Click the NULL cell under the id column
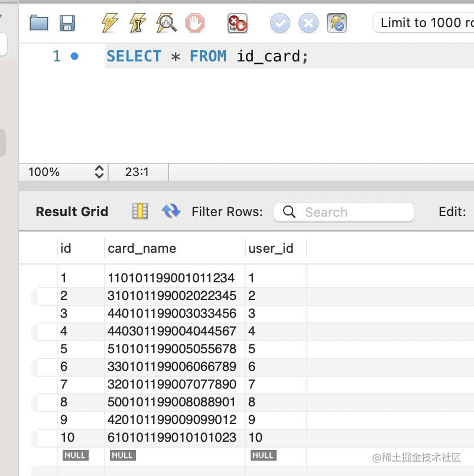The width and height of the screenshot is (474, 476). [75, 455]
